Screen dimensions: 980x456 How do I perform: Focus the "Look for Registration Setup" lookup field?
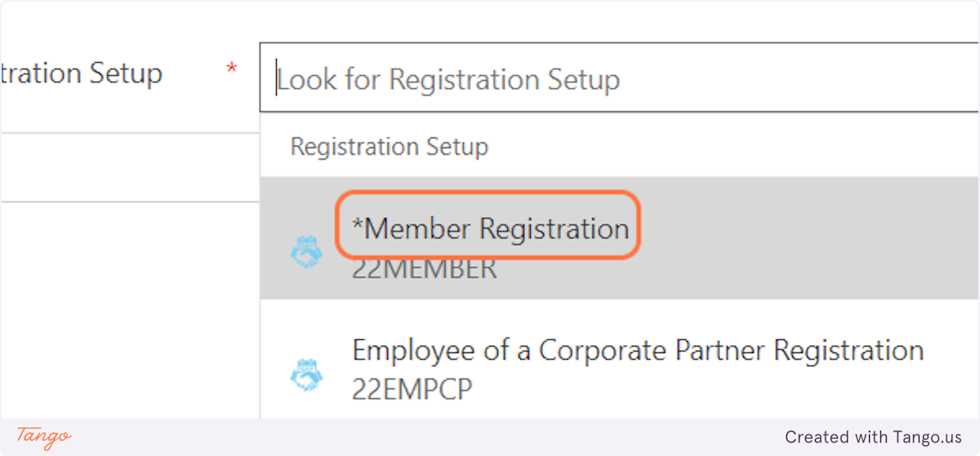click(x=621, y=79)
